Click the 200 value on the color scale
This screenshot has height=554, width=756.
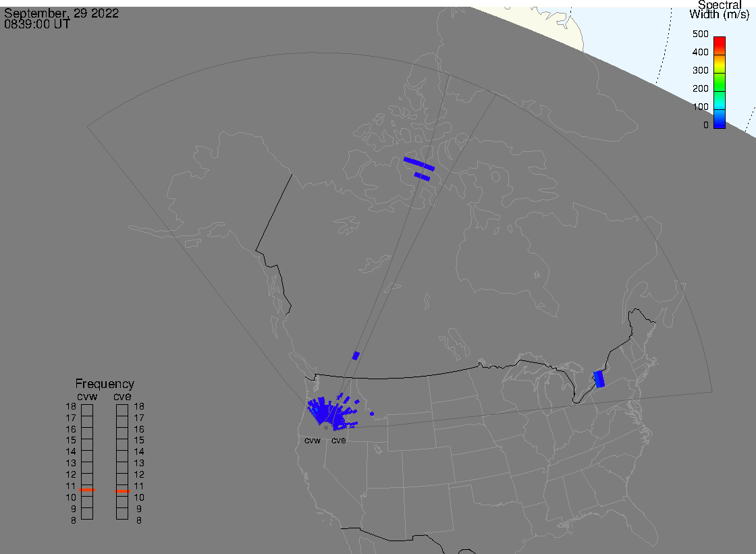click(x=700, y=88)
